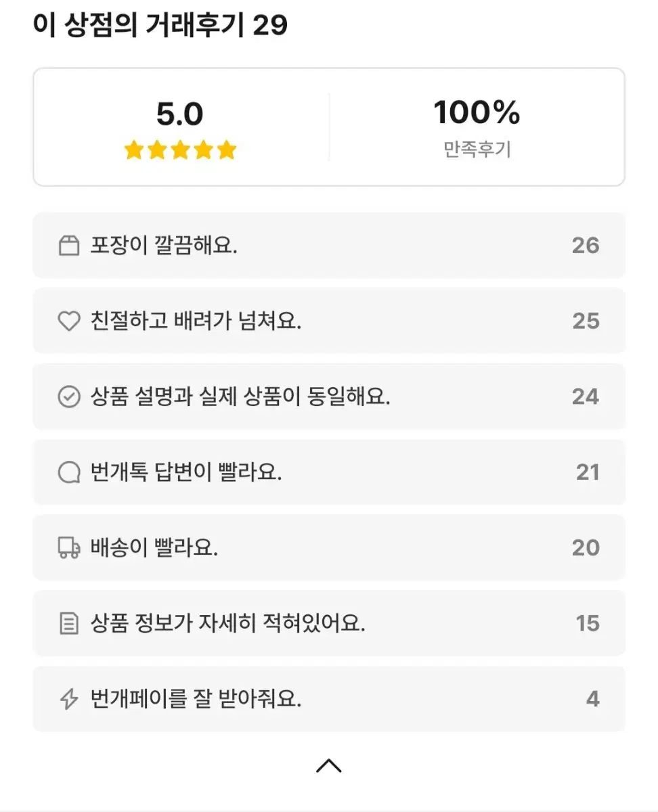The height and width of the screenshot is (812, 658).
Task: Tap the 배송이 빨라요 review item
Action: (x=329, y=547)
